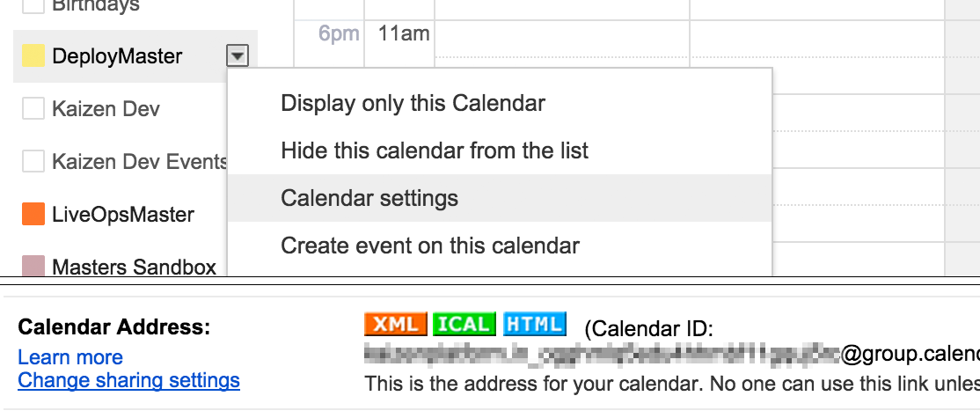Click the DeployMaster calendar name
This screenshot has height=418, width=980.
pyautogui.click(x=117, y=56)
